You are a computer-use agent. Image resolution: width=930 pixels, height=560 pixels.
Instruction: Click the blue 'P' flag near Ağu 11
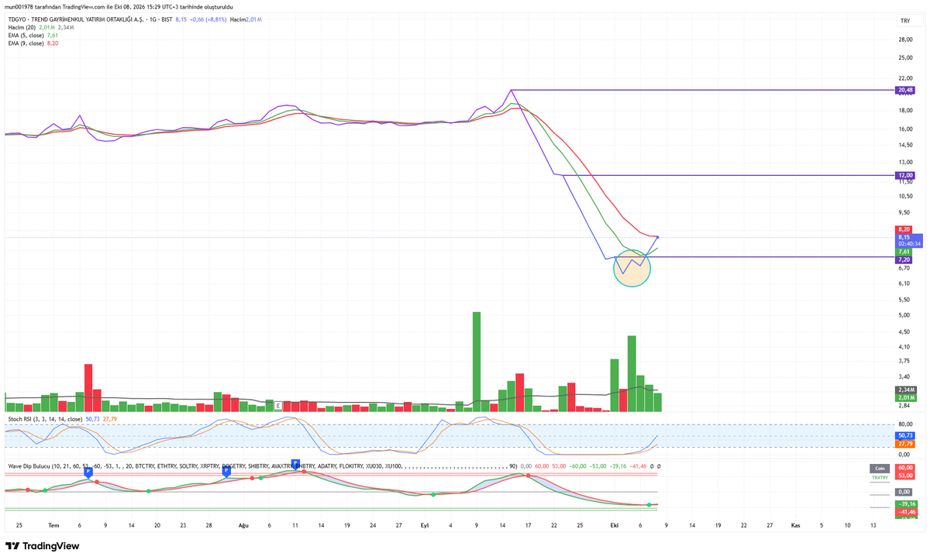point(295,463)
